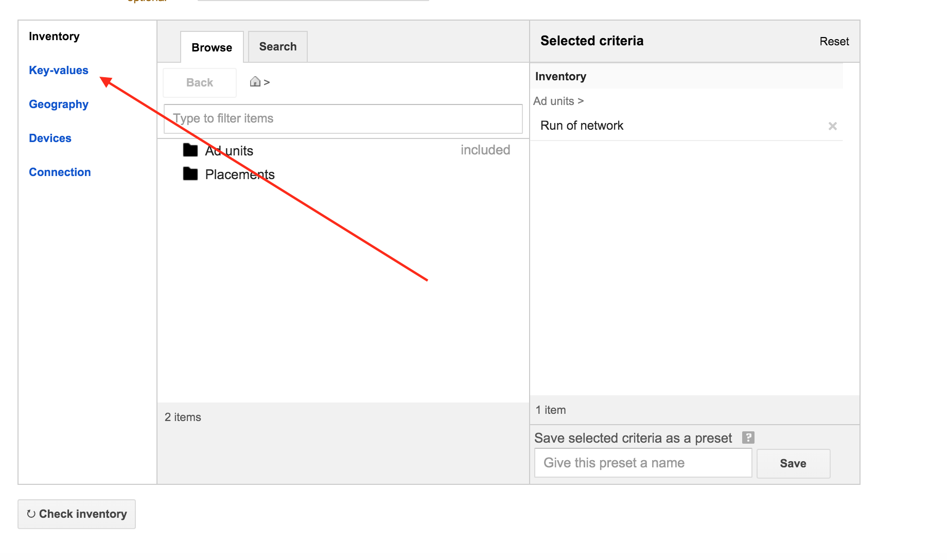Click the preset help question mark icon

[748, 437]
